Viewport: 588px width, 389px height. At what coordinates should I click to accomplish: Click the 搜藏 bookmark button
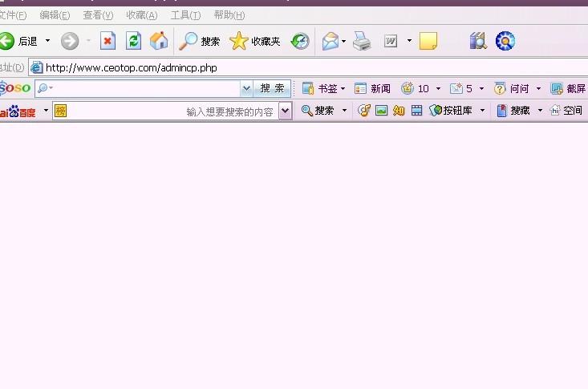[513, 111]
